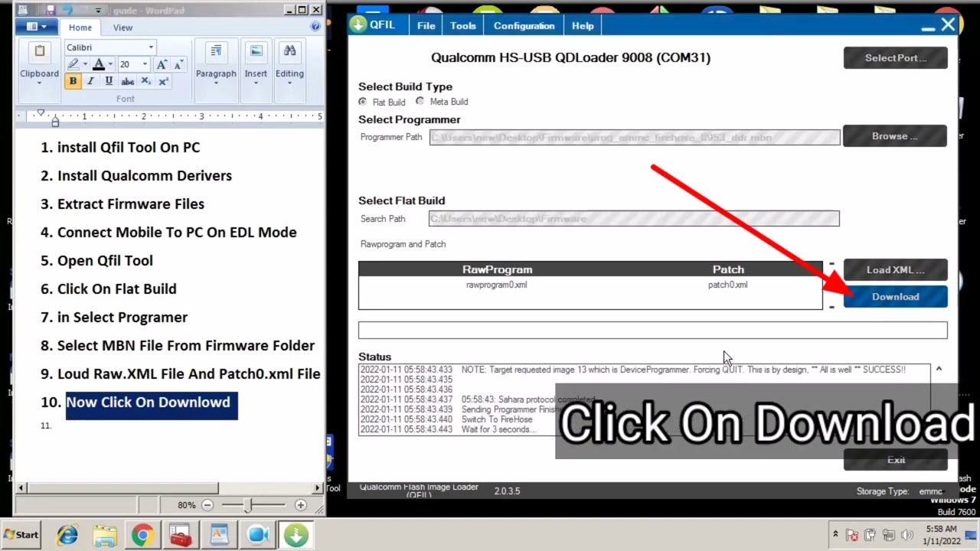980x551 pixels.
Task: Click the Insert picture icon
Action: [x=256, y=51]
